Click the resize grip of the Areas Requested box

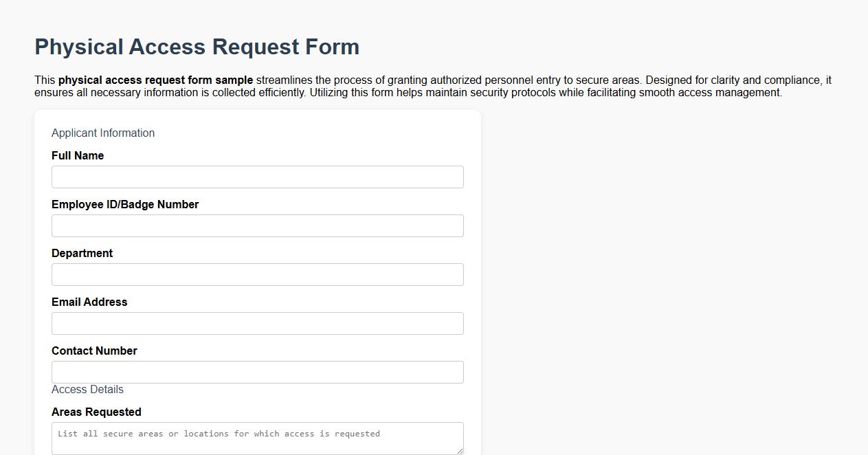(460, 451)
